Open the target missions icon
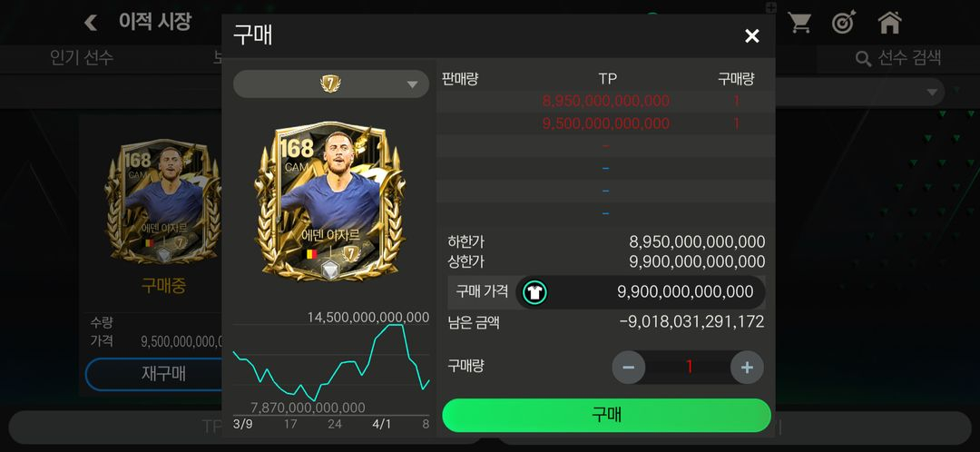980x452 pixels. coord(844,23)
